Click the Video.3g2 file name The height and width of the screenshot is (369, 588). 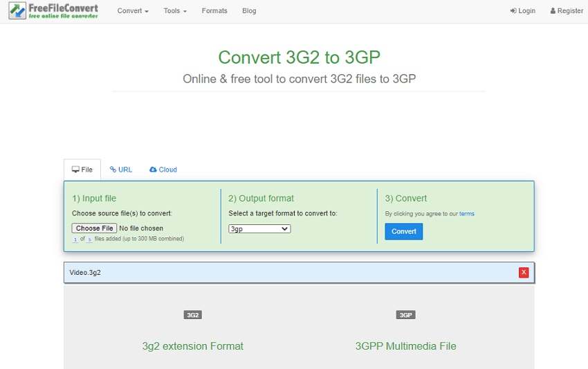[x=85, y=273]
